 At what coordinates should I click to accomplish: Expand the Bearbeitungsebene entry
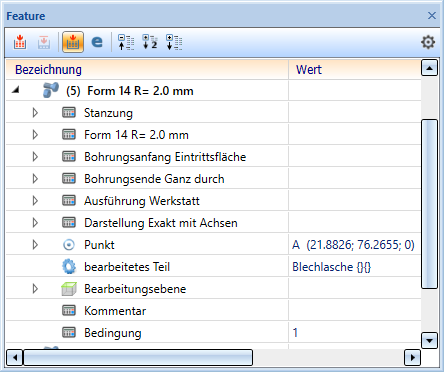[x=35, y=289]
